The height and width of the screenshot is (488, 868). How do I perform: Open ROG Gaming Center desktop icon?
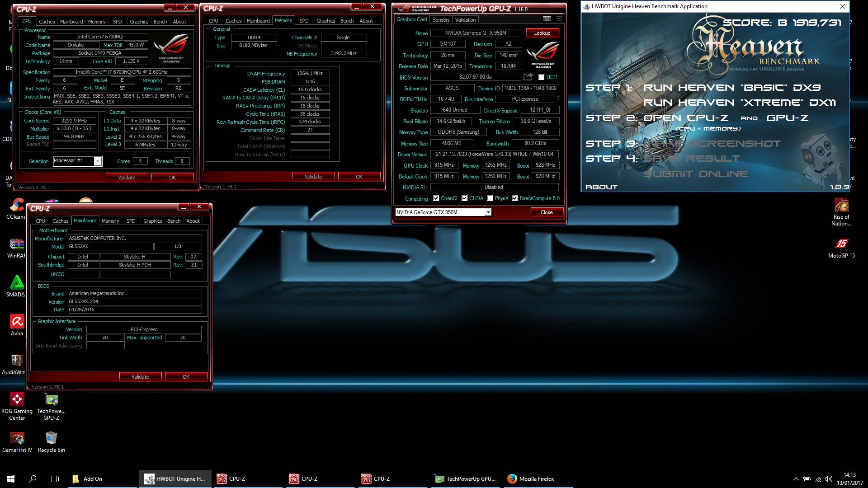click(17, 406)
